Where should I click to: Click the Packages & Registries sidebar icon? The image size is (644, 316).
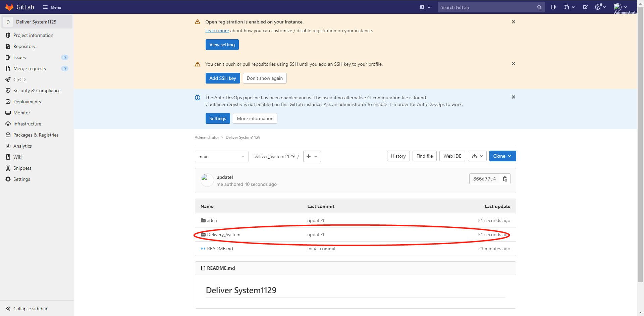(8, 135)
